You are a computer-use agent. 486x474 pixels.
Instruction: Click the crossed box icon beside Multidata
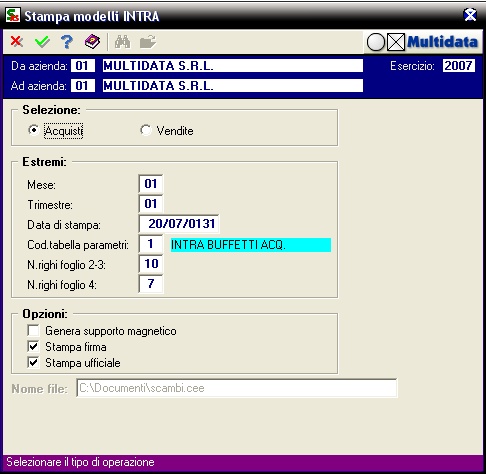click(396, 42)
